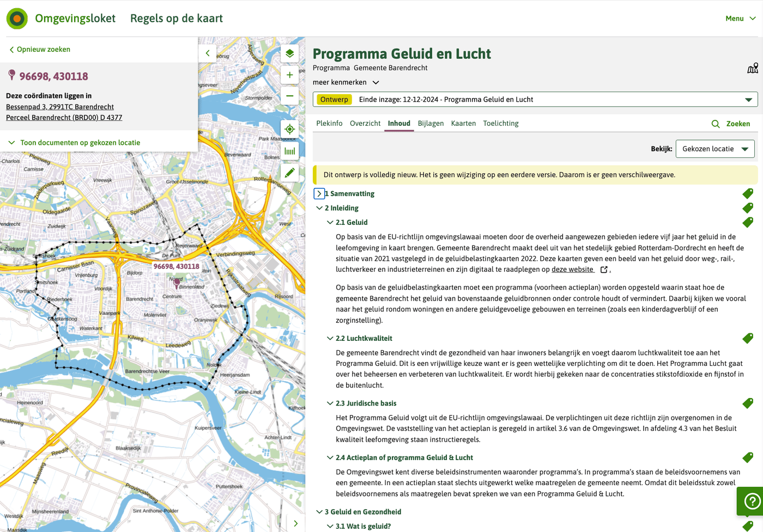Click Opnieuw zoeken link
763x532 pixels.
click(39, 50)
